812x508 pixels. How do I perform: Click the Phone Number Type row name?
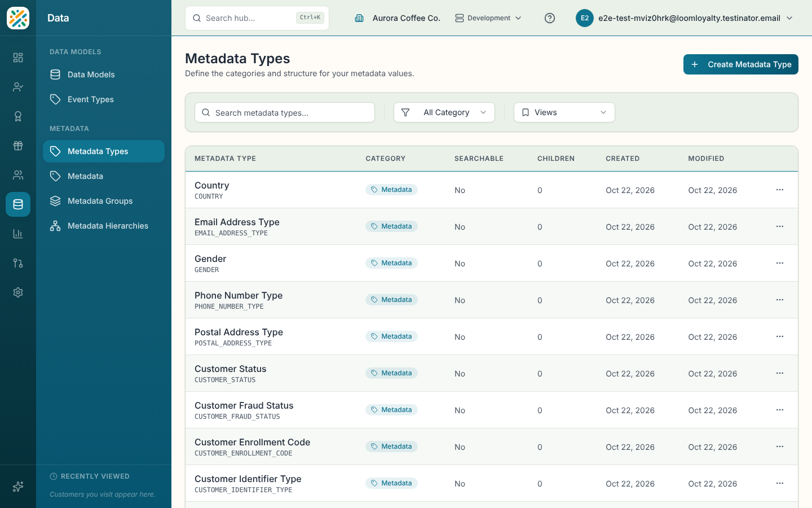pos(239,295)
